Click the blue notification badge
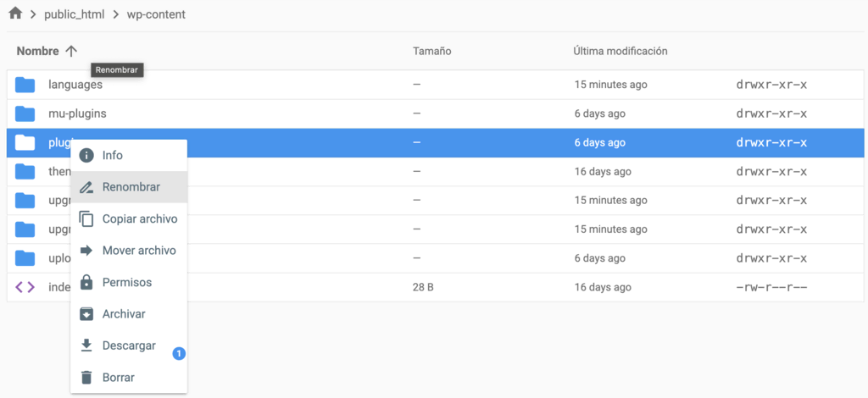The image size is (868, 398). pos(179,353)
